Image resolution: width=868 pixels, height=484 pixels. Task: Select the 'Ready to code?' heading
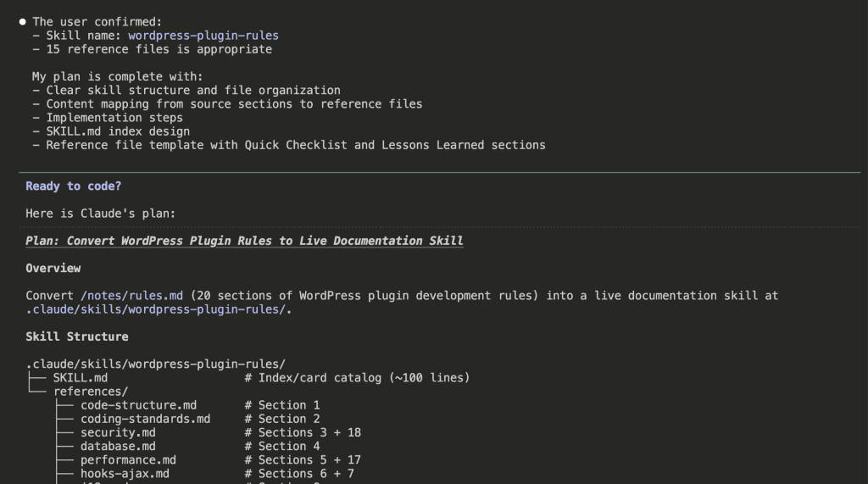pos(73,186)
